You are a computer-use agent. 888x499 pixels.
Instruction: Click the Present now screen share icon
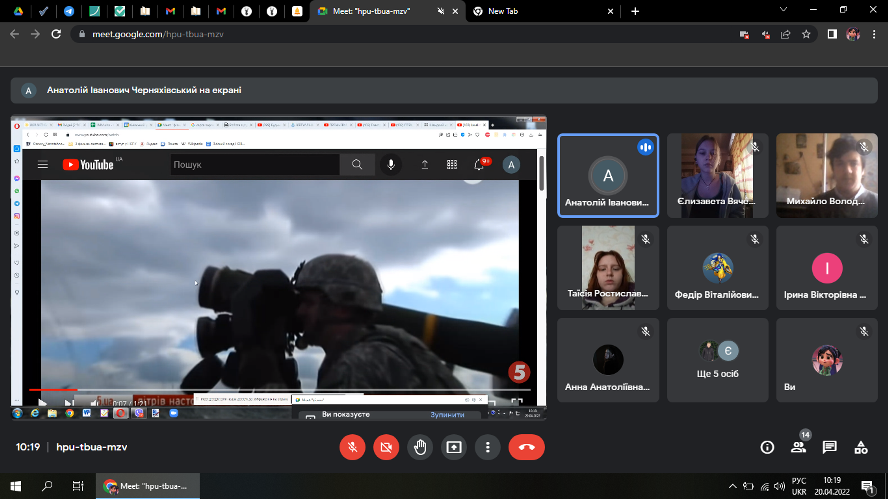(x=454, y=447)
